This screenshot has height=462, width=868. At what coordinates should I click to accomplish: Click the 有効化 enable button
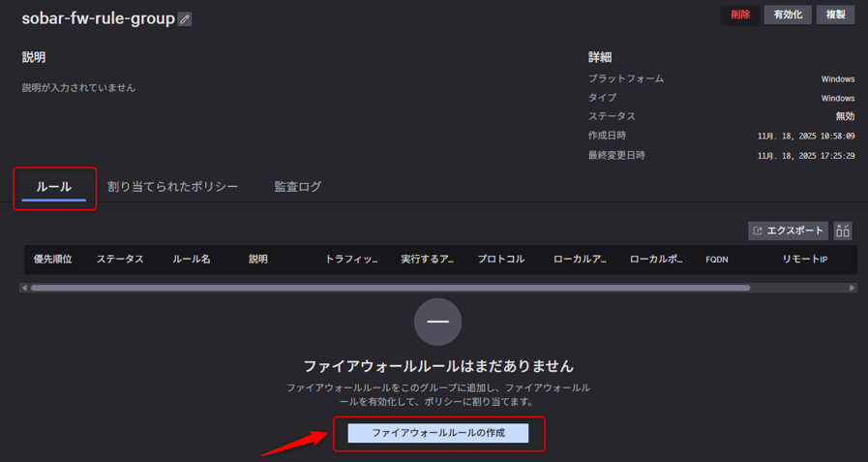tap(788, 15)
